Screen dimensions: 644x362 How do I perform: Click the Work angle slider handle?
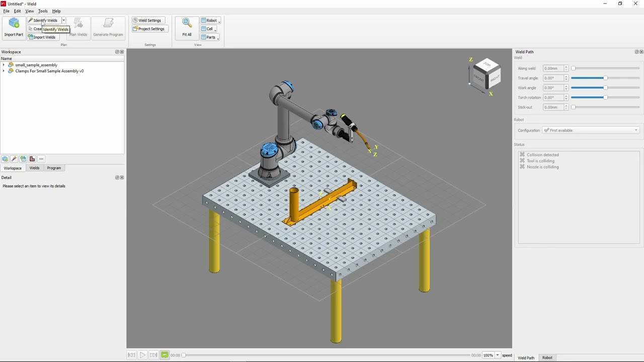tap(605, 88)
